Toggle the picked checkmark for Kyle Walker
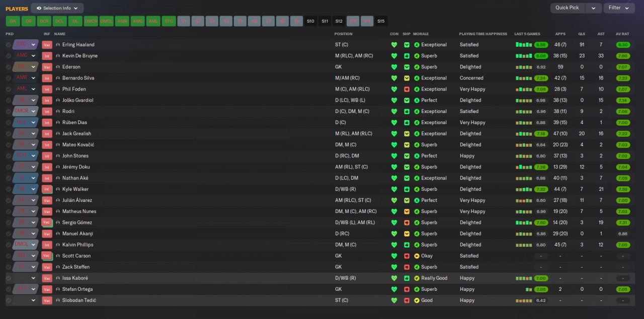644x319 pixels. [9, 189]
